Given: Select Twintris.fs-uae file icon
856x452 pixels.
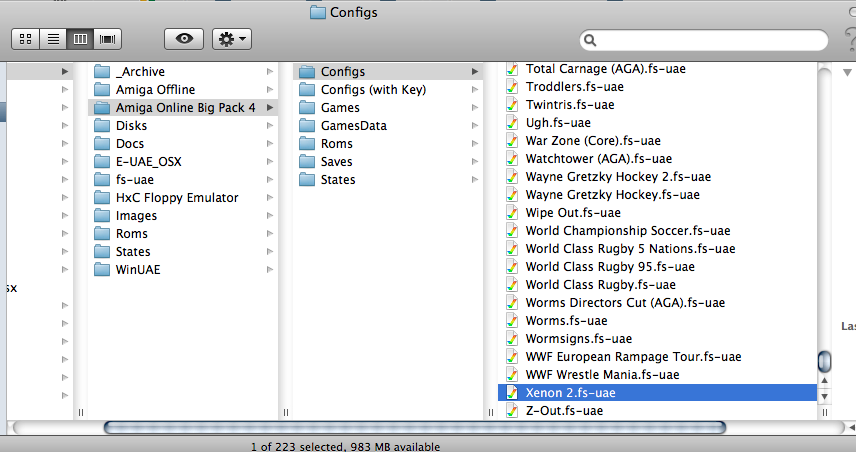Looking at the screenshot, I should 512,105.
